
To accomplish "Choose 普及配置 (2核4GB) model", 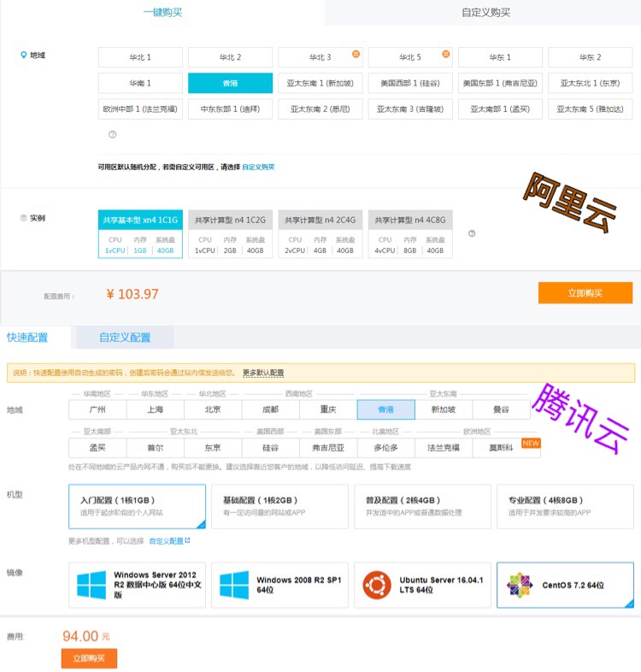I will click(422, 507).
